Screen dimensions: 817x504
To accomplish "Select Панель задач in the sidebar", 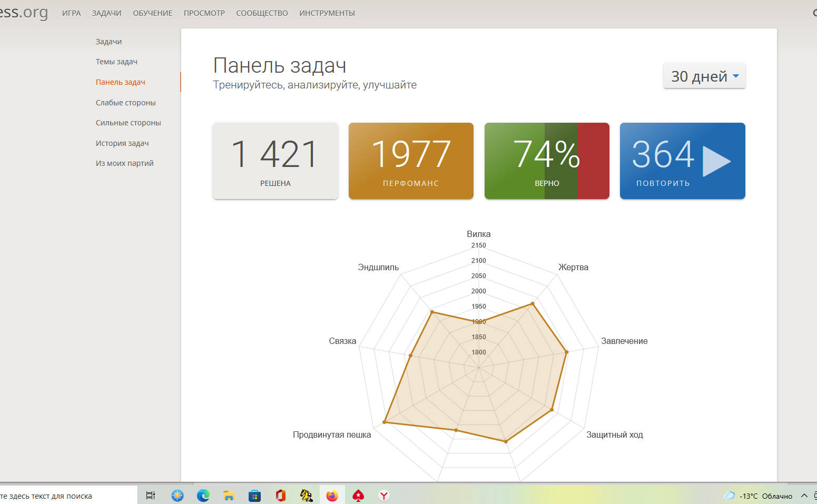I will (121, 82).
